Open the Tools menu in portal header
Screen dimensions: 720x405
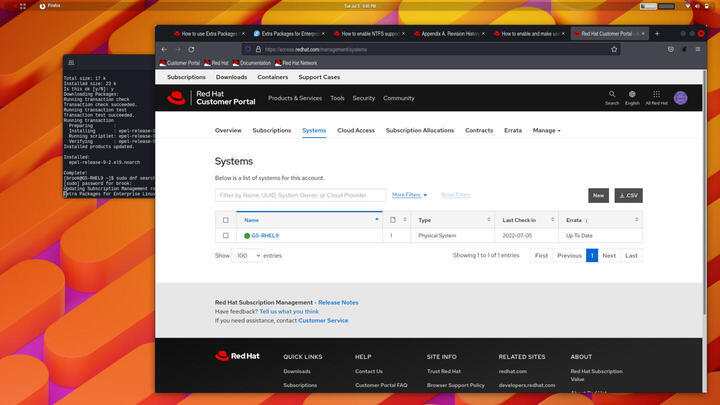(337, 98)
